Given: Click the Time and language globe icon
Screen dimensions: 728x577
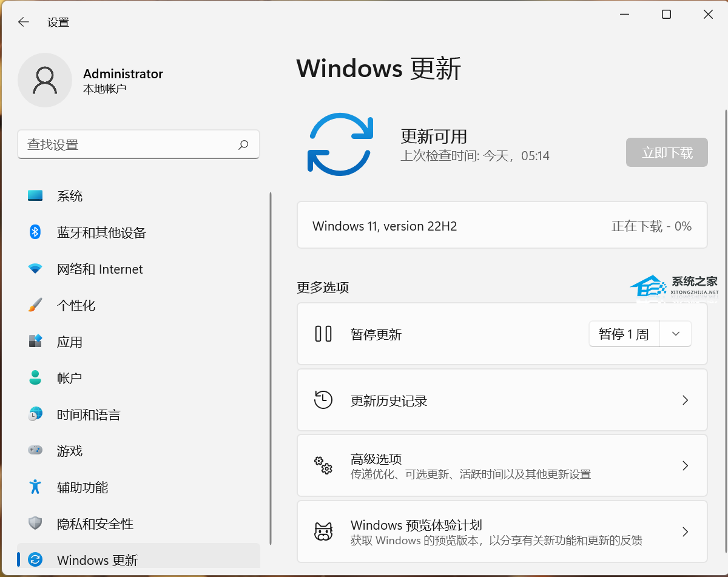Looking at the screenshot, I should click(x=35, y=414).
